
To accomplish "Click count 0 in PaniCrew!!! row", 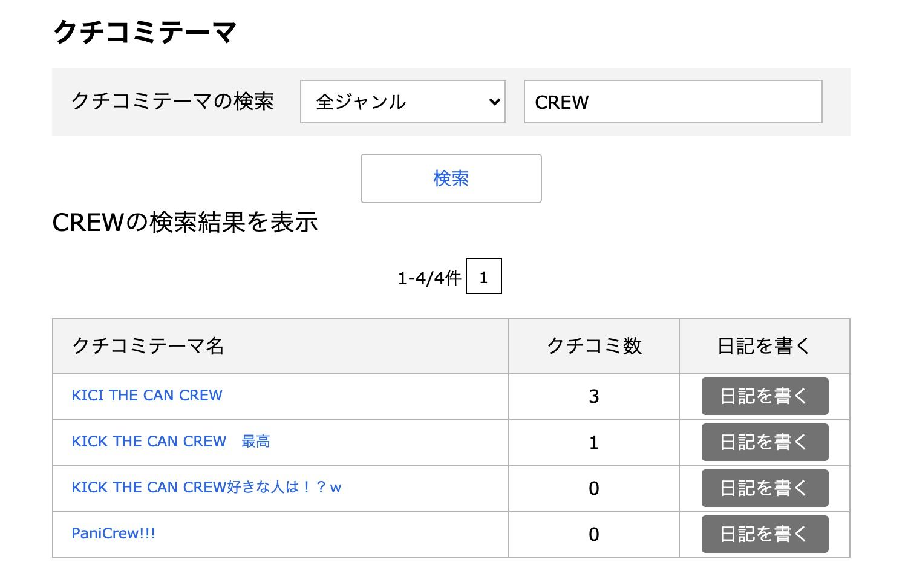I will pos(594,534).
